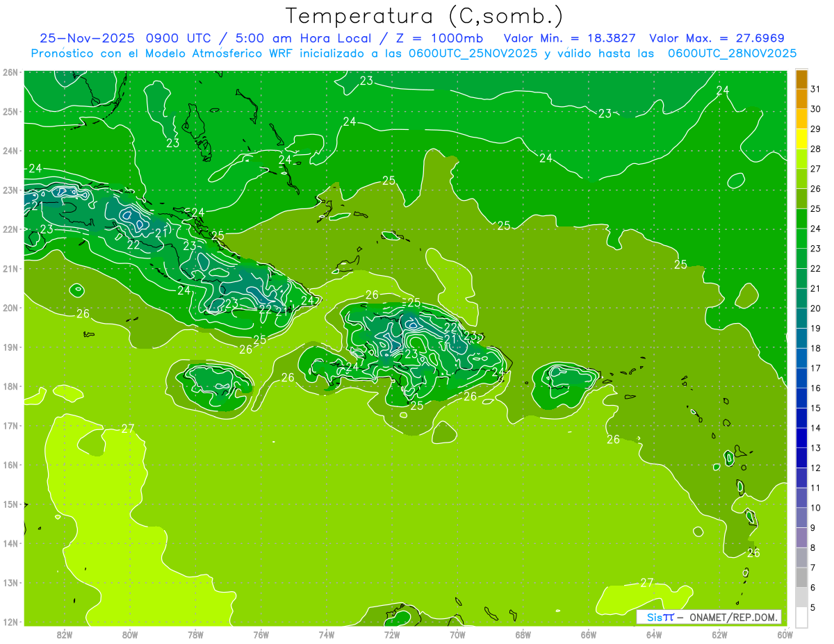Screen dimensions: 834x644
Task: Click the "10" label on the color scale
Action: (815, 508)
